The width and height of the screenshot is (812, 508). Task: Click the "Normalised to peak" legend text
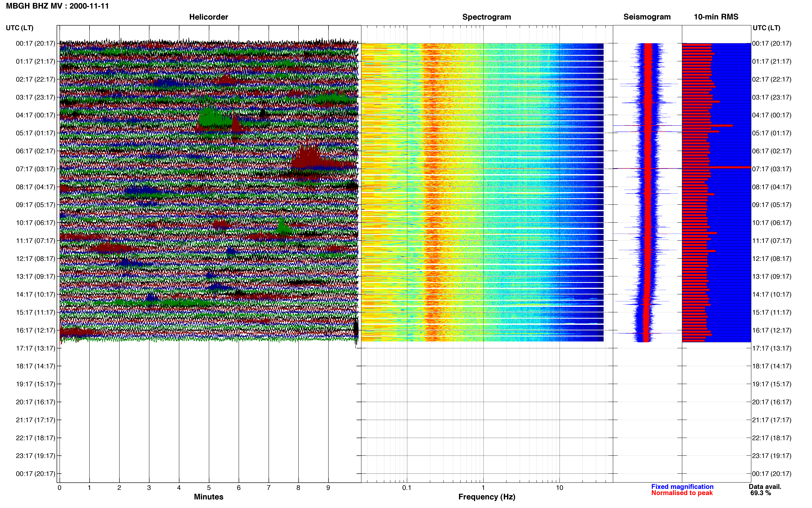682,493
